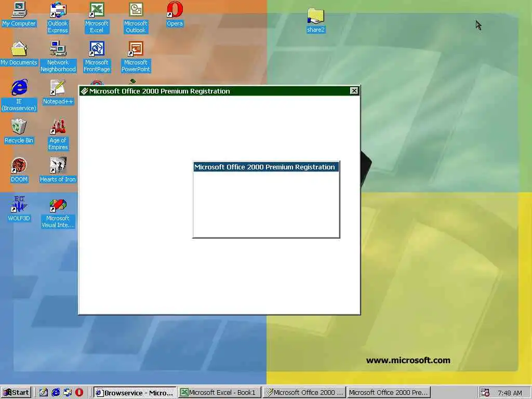Viewport: 532px width, 399px height.
Task: Click the clock showing 7:48 AM
Action: [x=510, y=393]
